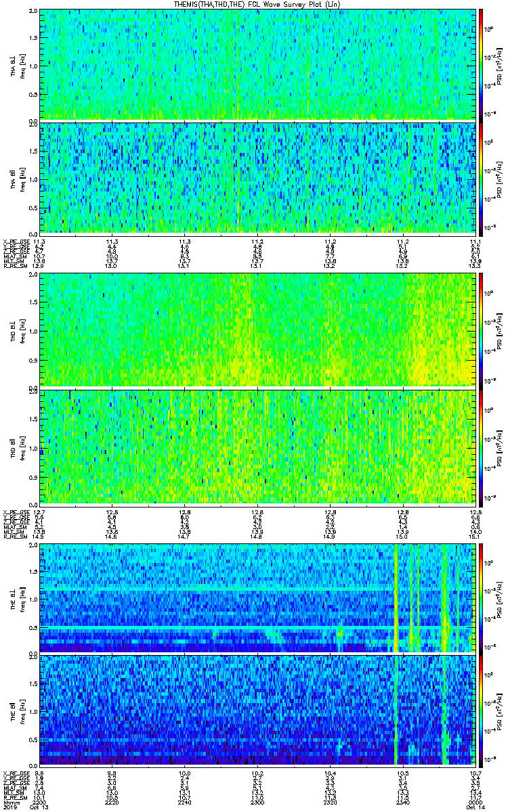The width and height of the screenshot is (508, 812).
Task: Click the 2300 time tick label
Action: point(257,801)
